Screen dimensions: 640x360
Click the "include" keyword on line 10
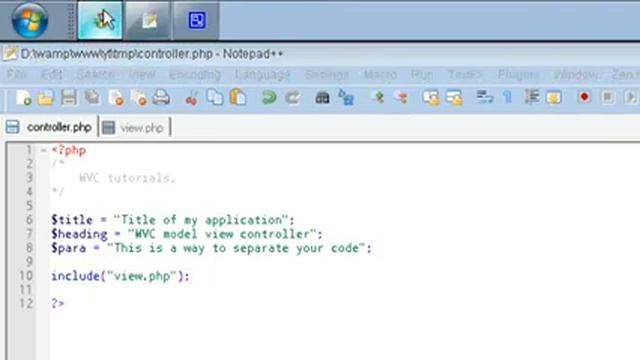tap(76, 276)
